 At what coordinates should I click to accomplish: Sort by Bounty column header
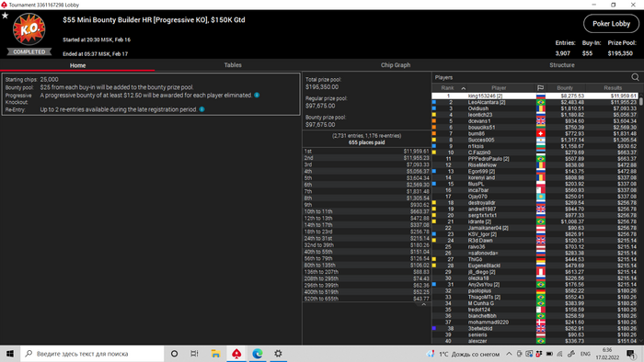(x=565, y=88)
